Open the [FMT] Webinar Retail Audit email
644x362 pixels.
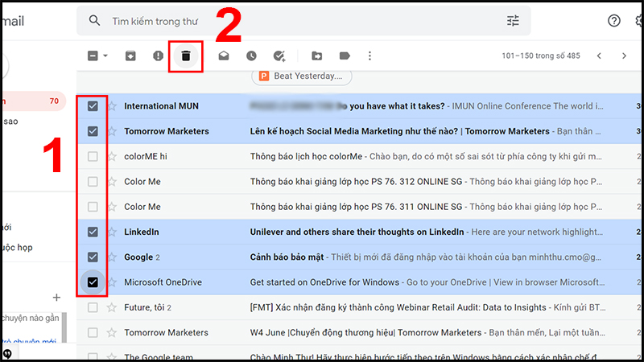[x=398, y=307]
